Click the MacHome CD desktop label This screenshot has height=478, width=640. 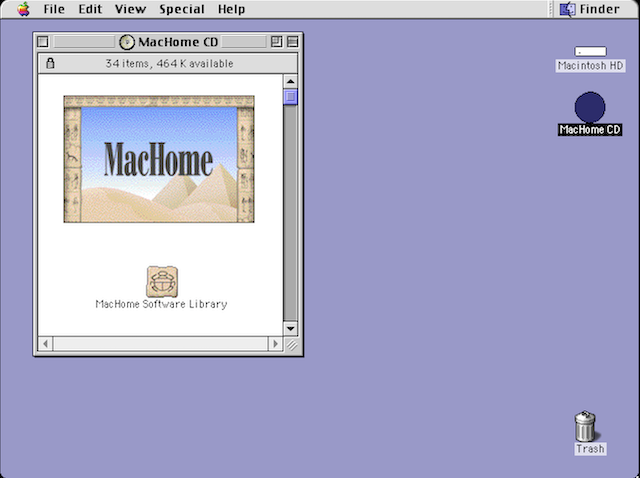(590, 130)
